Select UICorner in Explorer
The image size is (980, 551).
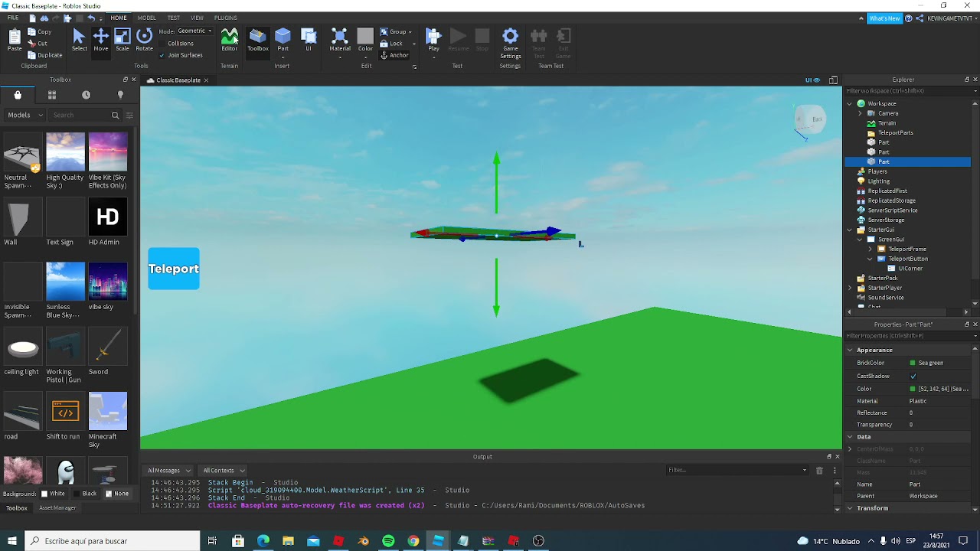pyautogui.click(x=910, y=269)
